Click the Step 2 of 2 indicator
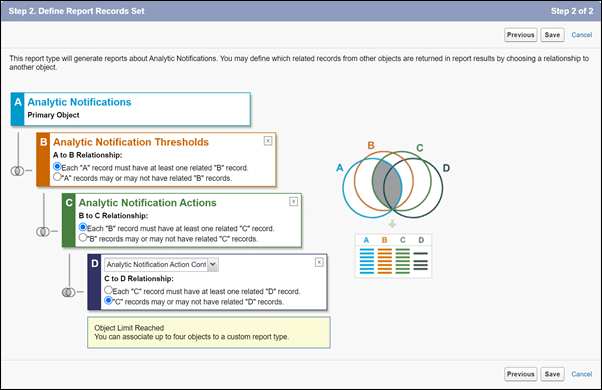The width and height of the screenshot is (602, 390). click(x=572, y=11)
